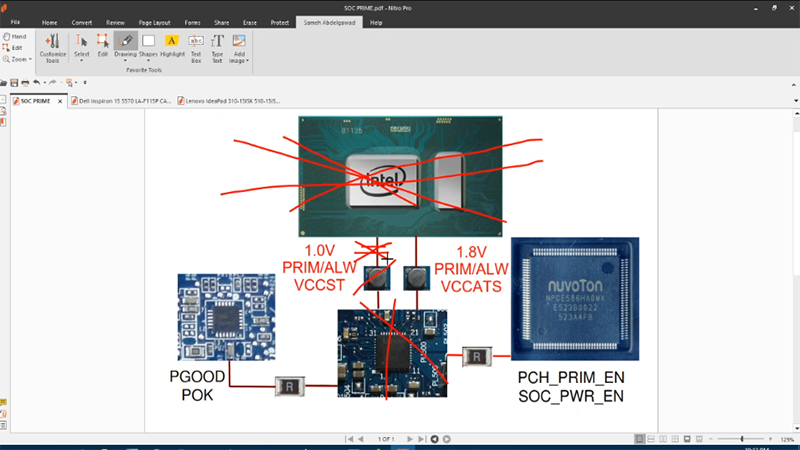Click the 1 OF 1 page number field

pyautogui.click(x=386, y=439)
